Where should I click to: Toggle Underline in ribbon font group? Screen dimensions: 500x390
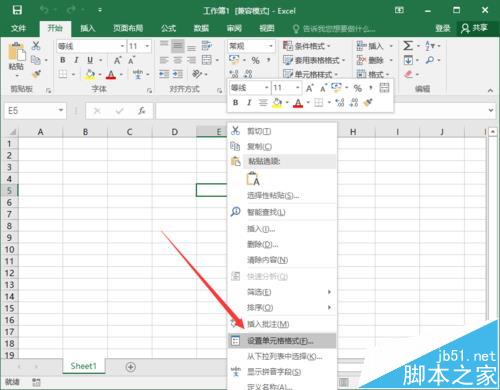pos(90,60)
